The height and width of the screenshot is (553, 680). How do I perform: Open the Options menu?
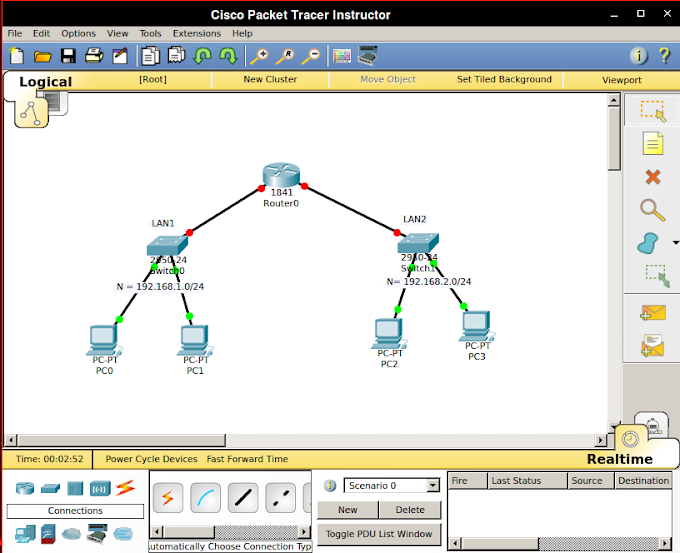click(78, 33)
